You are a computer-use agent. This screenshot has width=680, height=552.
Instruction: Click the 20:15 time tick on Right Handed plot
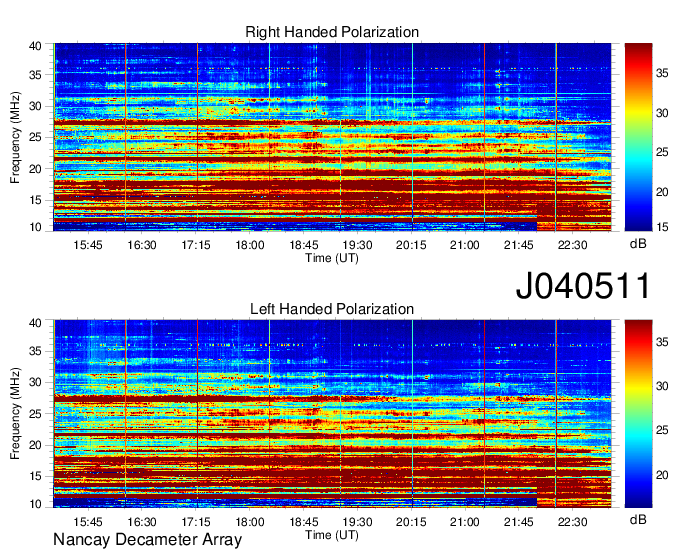[x=411, y=245]
